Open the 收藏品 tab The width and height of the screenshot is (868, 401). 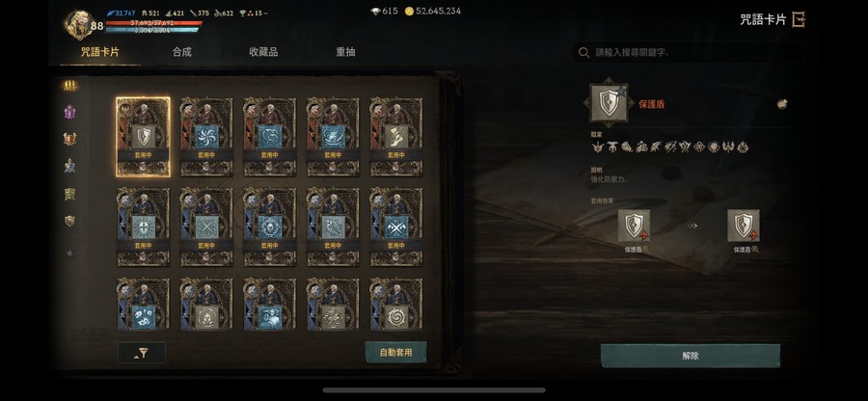coord(263,52)
